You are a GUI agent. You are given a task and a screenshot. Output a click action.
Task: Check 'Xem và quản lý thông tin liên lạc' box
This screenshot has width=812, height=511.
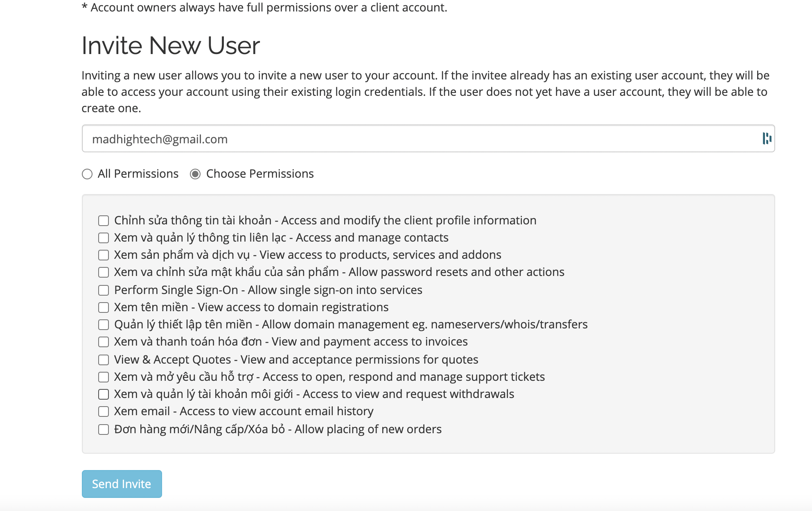tap(104, 238)
